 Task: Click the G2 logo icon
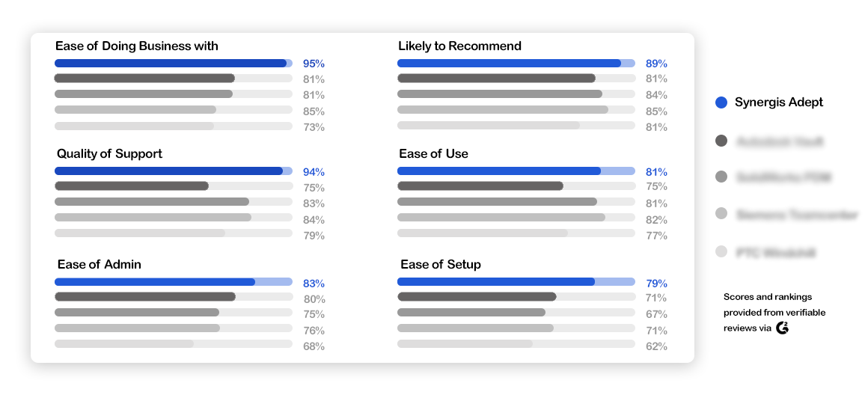click(x=782, y=328)
